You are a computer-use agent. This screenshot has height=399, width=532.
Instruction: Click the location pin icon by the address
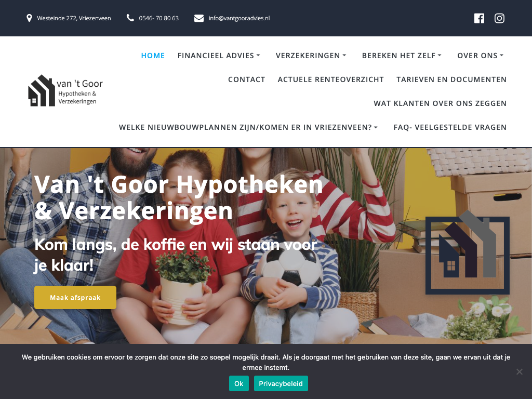click(x=29, y=18)
